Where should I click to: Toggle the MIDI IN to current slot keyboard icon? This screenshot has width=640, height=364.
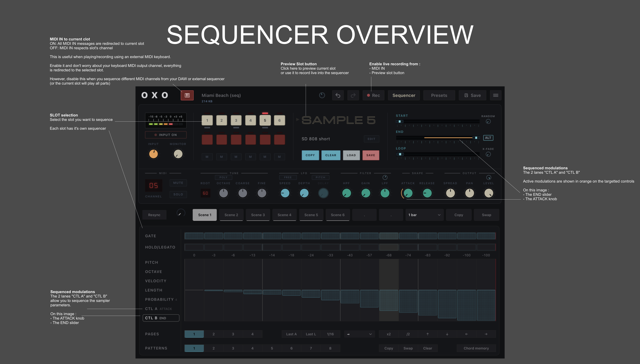(187, 95)
